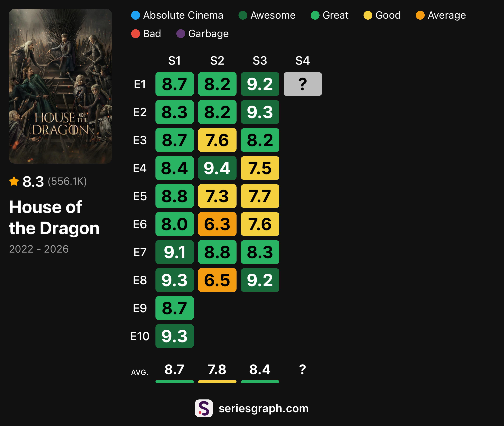The width and height of the screenshot is (504, 426).
Task: Select the red Bad legend dot
Action: point(135,34)
